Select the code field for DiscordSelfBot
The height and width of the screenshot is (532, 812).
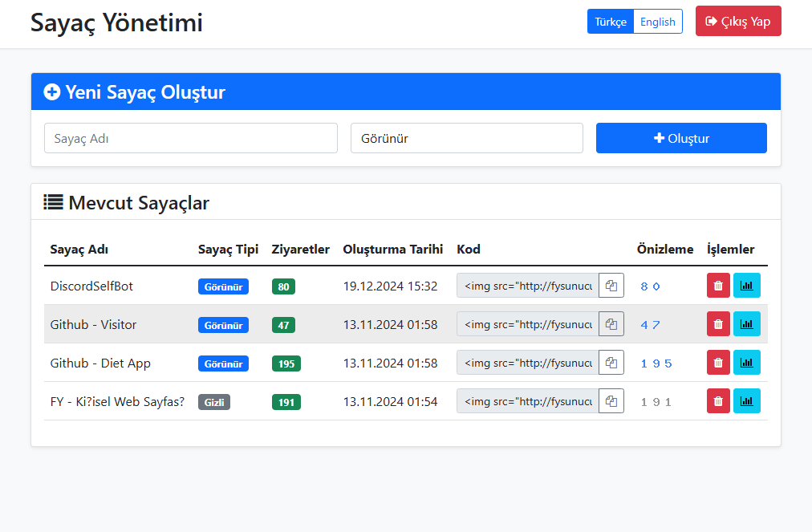click(x=528, y=286)
